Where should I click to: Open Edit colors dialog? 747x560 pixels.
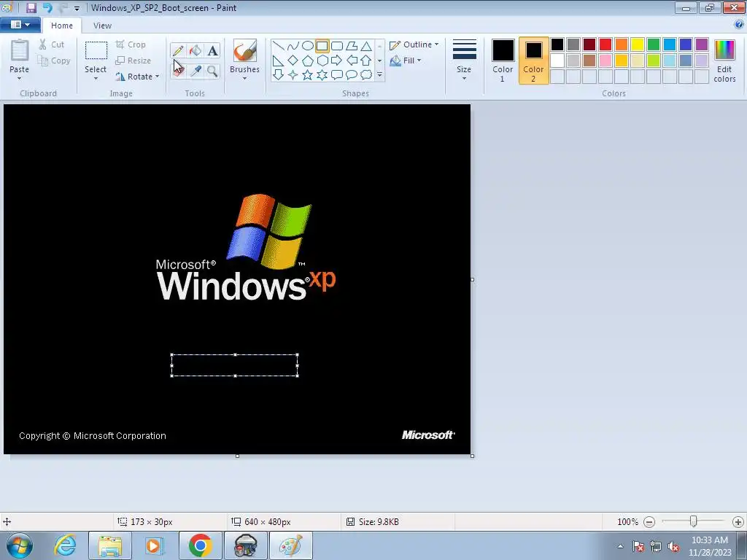point(724,61)
